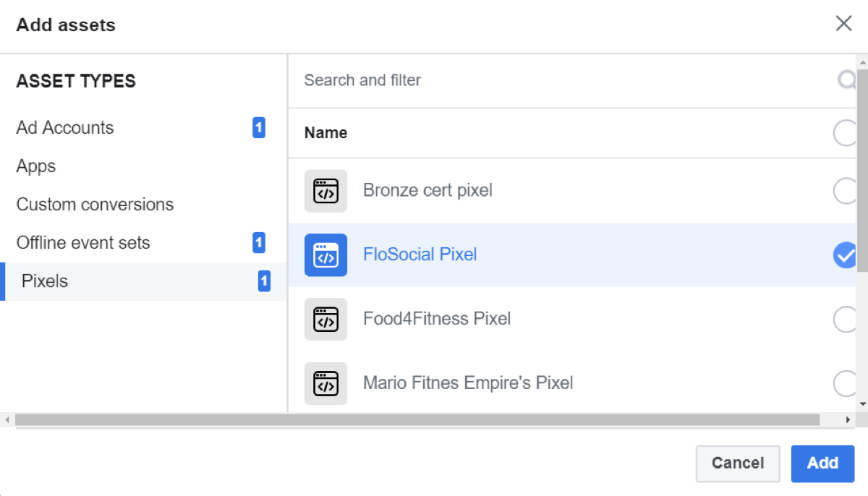868x496 pixels.
Task: Select the Food4Fitness Pixel radio button
Action: point(845,319)
